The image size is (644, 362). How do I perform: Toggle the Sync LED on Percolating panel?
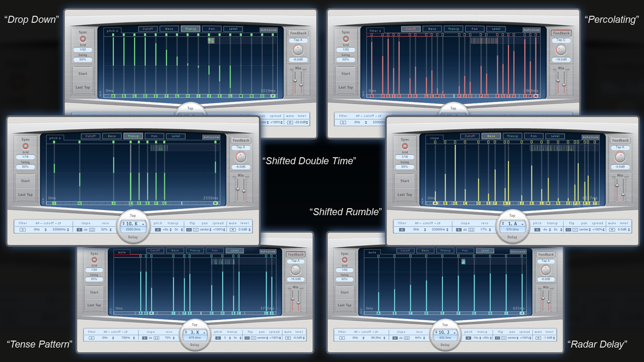[x=346, y=38]
